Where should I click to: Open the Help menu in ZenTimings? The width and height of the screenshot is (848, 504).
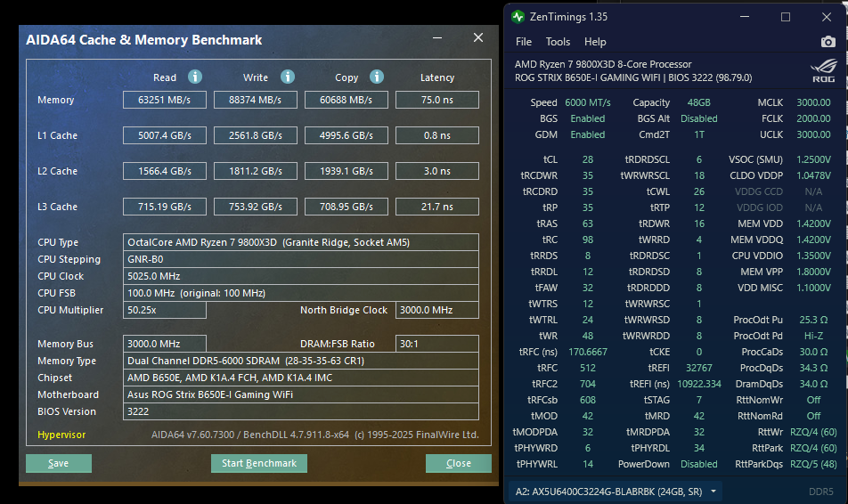595,42
